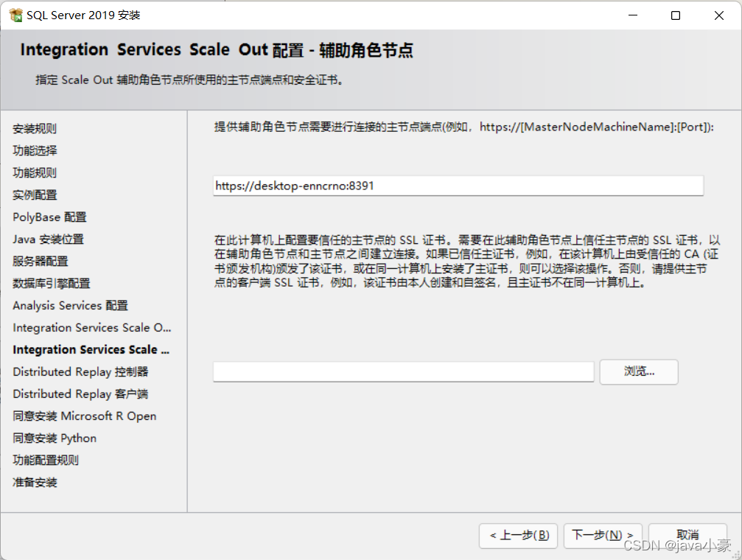This screenshot has height=560, width=742.
Task: Close the SQL Server 2019 setup window
Action: (719, 15)
